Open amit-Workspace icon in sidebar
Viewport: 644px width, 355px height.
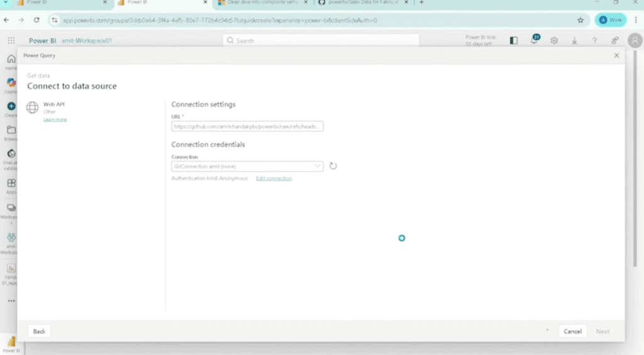coord(11,238)
